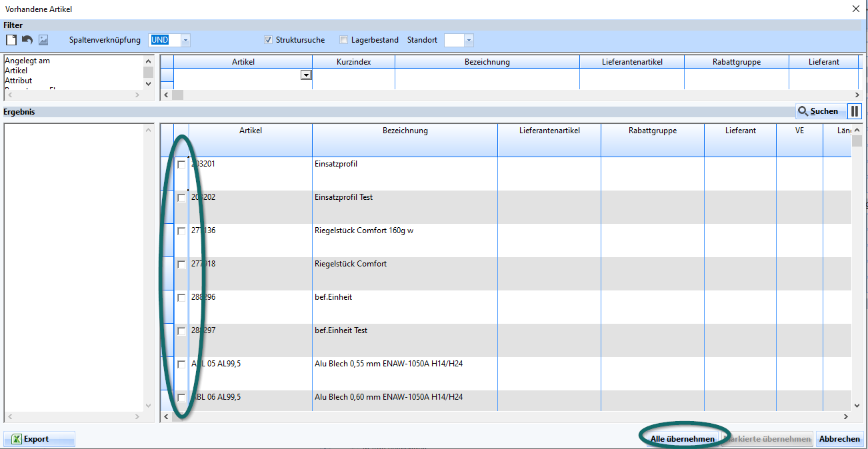Click the Bezeichnung column header in results

(x=405, y=131)
